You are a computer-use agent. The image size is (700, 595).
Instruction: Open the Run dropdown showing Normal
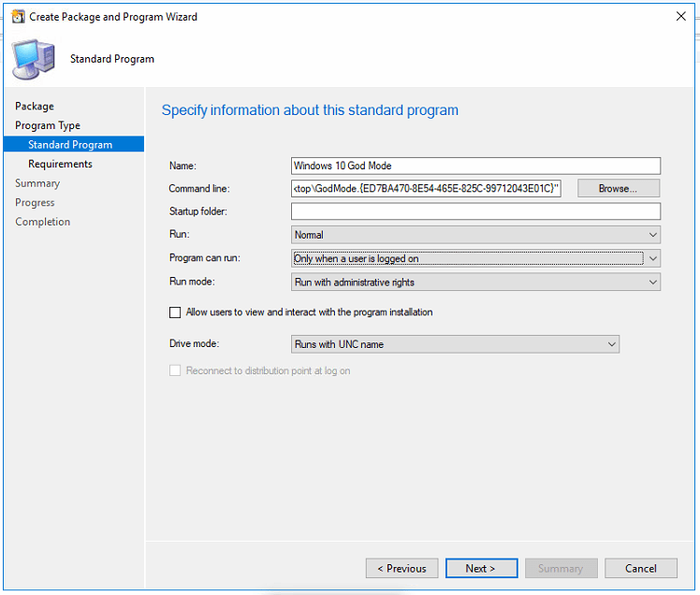[x=475, y=235]
